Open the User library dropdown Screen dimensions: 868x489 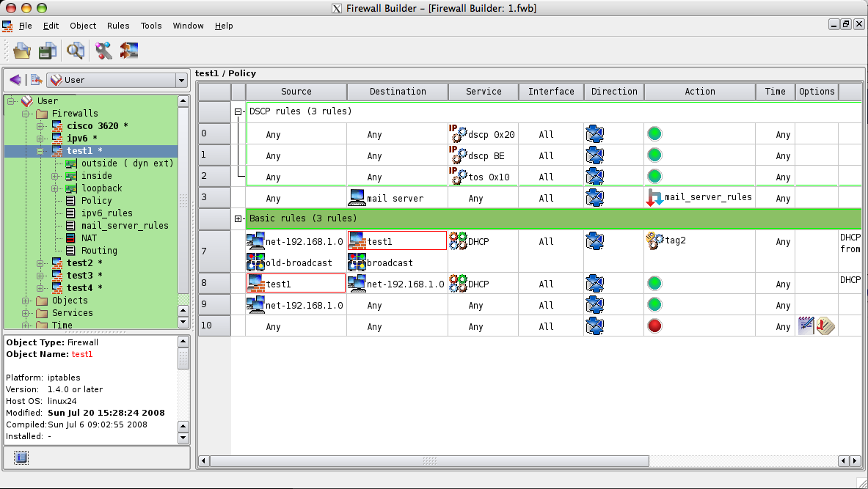[181, 80]
